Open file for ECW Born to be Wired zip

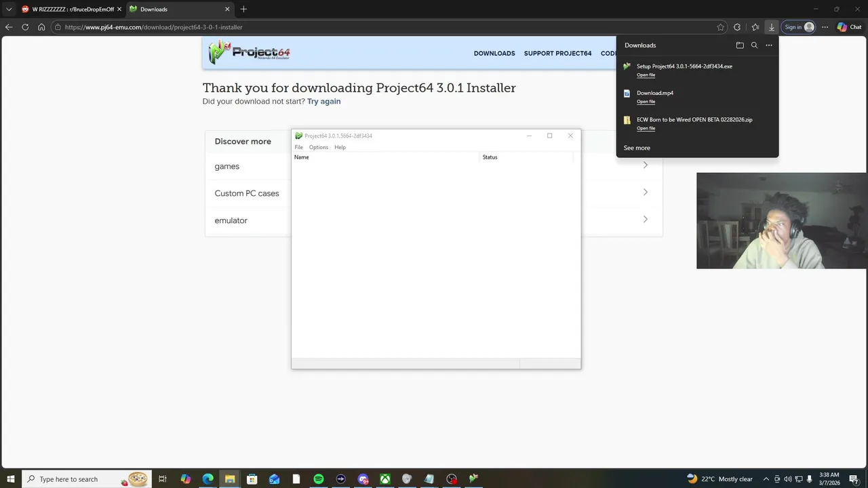click(646, 128)
